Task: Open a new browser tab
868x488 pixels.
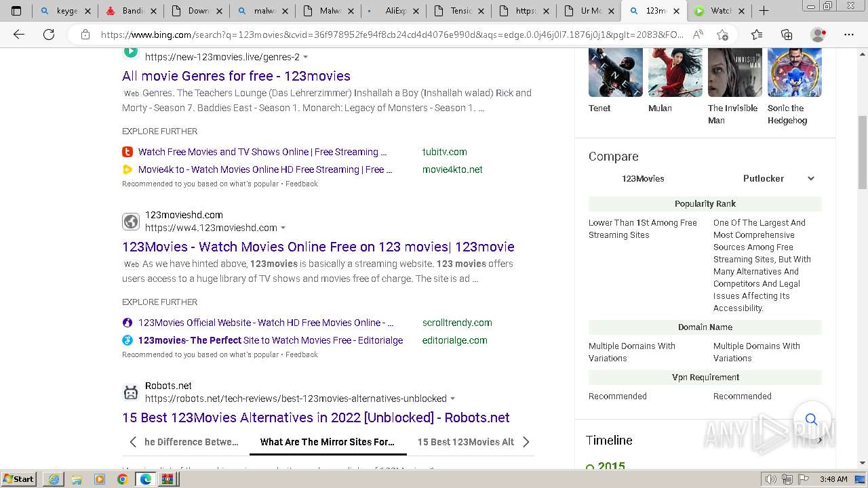Action: pos(764,11)
